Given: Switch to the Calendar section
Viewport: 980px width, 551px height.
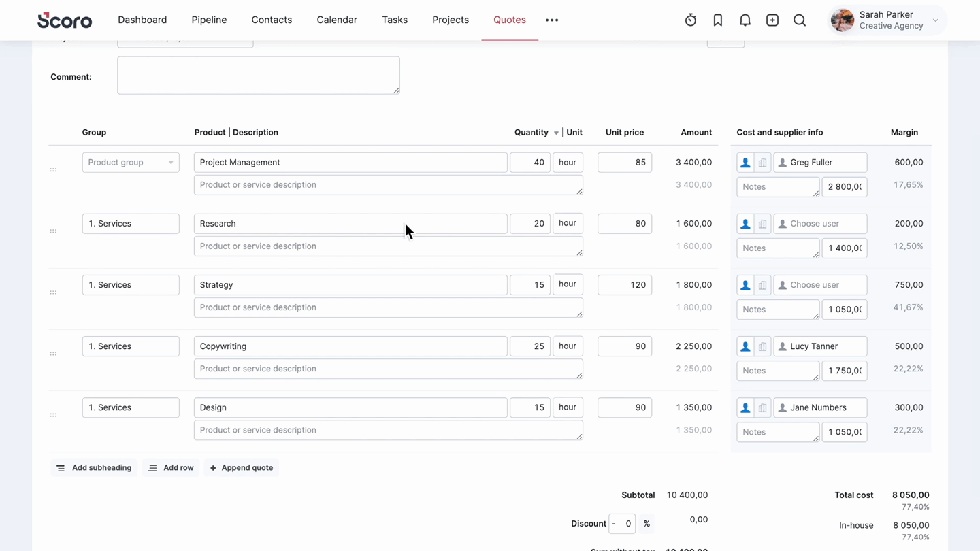Looking at the screenshot, I should (x=337, y=20).
